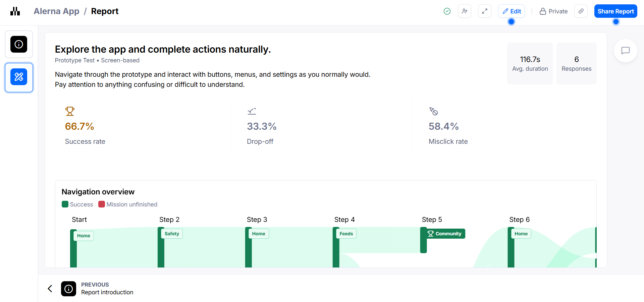Expand report to fullscreen view
Viewport: 644px width, 302px height.
click(x=485, y=11)
